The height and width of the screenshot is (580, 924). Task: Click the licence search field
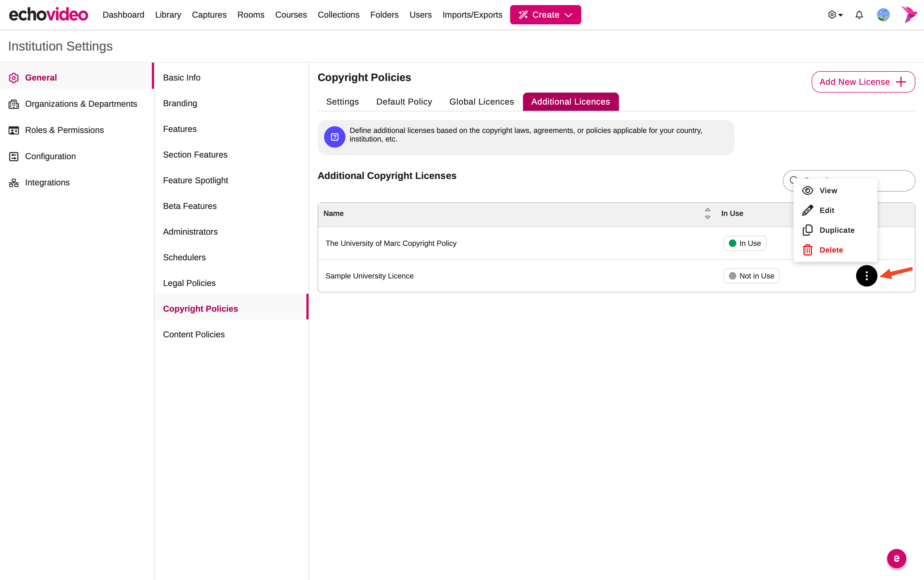[849, 180]
